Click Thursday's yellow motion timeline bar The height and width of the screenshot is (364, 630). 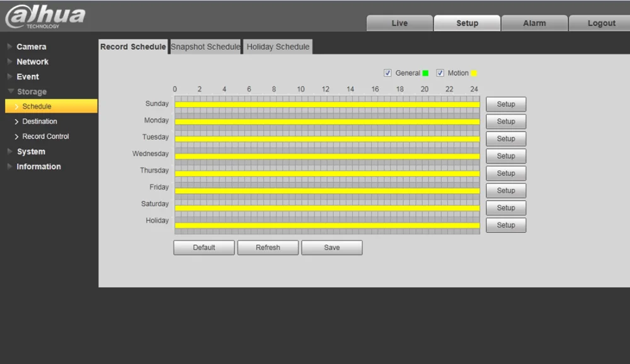(x=327, y=174)
